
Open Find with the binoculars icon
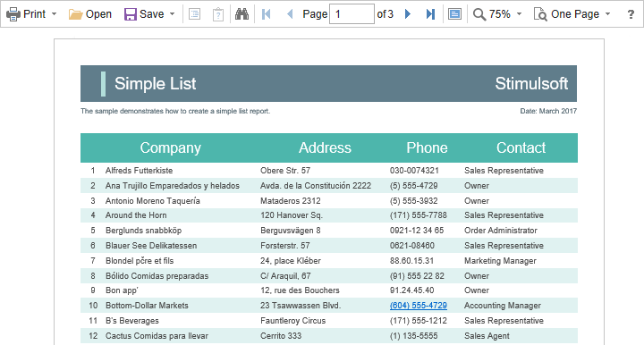point(241,14)
